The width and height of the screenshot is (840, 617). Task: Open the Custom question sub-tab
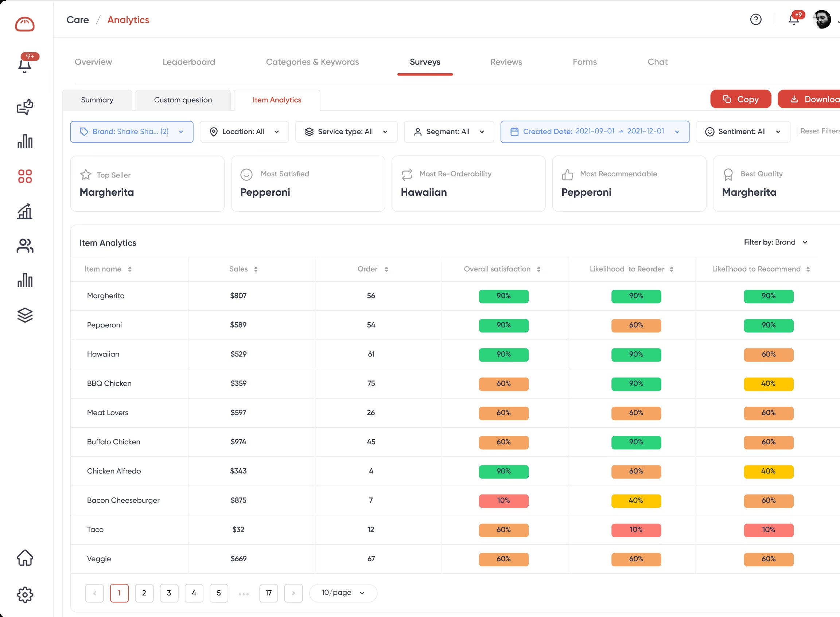tap(183, 100)
